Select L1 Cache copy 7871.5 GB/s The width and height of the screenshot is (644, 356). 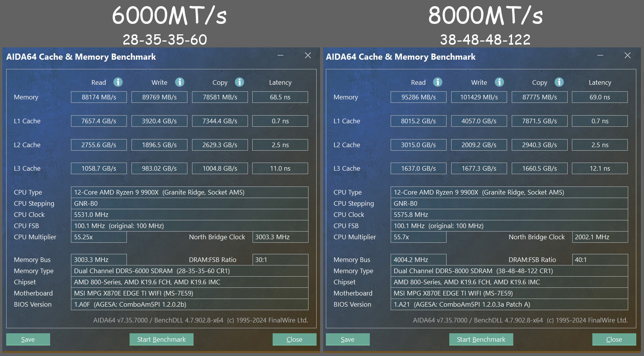[x=539, y=121]
